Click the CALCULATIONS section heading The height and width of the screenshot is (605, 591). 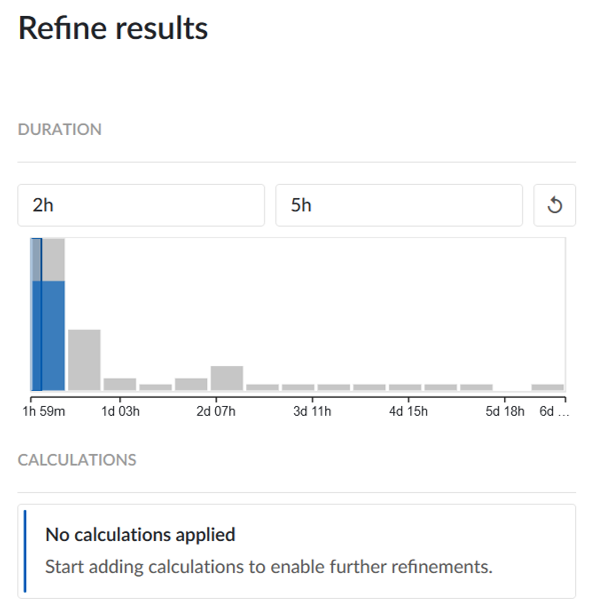pos(77,460)
